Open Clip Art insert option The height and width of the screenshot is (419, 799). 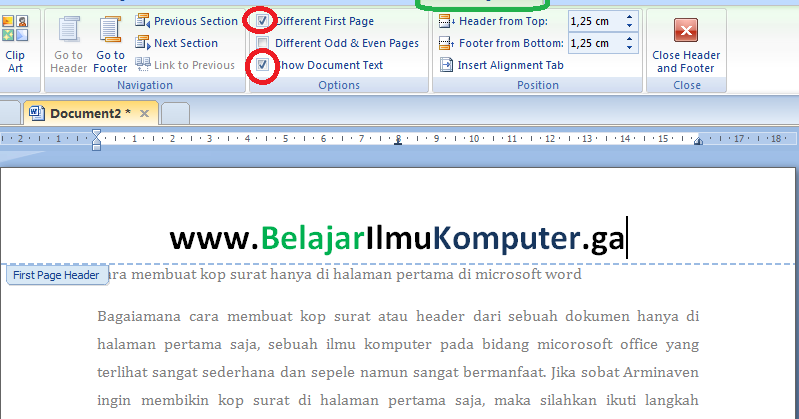[15, 44]
